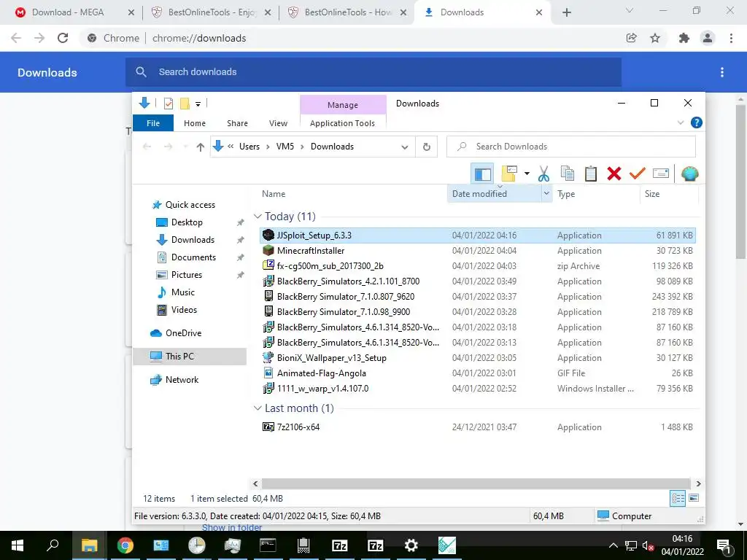Click the Properties checkmark icon in title bar
Viewport: 747px width, 560px height.
[x=169, y=104]
